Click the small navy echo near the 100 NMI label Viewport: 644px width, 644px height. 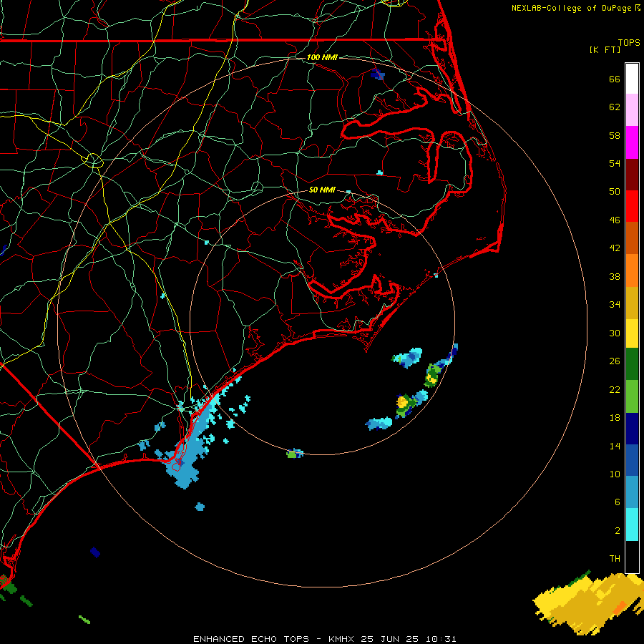click(377, 74)
